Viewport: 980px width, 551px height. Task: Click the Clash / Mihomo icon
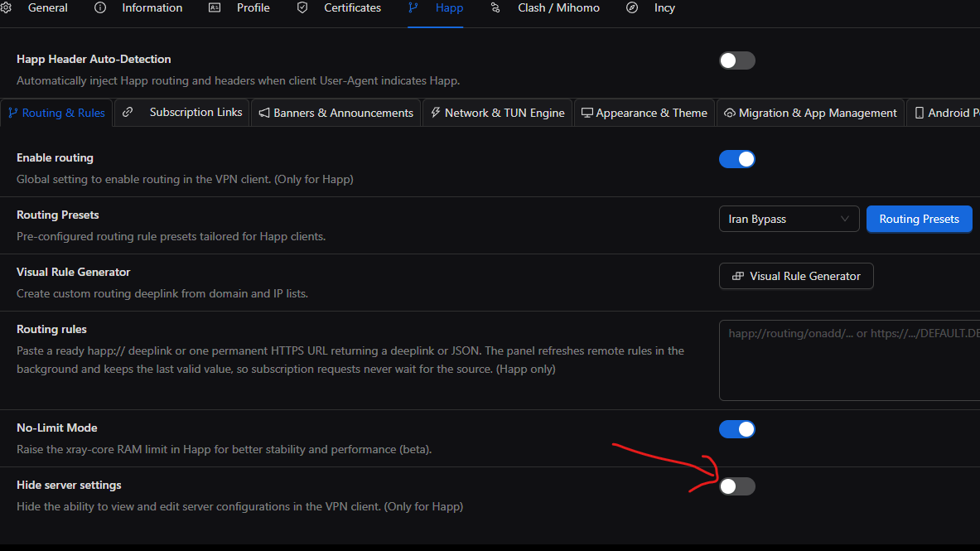click(x=495, y=7)
